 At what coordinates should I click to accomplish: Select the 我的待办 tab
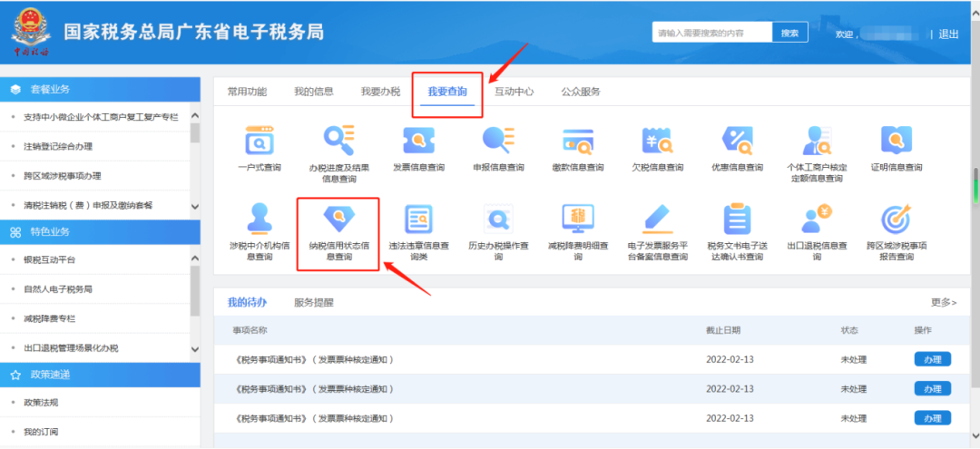[x=247, y=303]
